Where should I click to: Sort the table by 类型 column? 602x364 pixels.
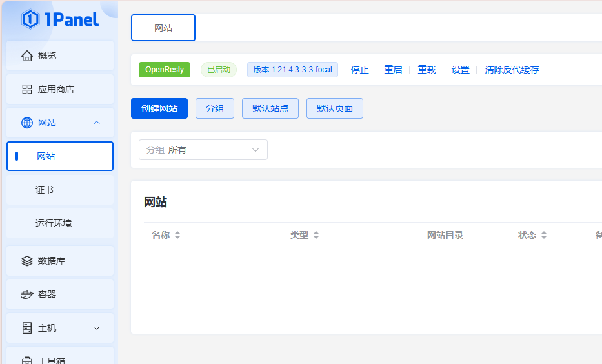(x=316, y=236)
